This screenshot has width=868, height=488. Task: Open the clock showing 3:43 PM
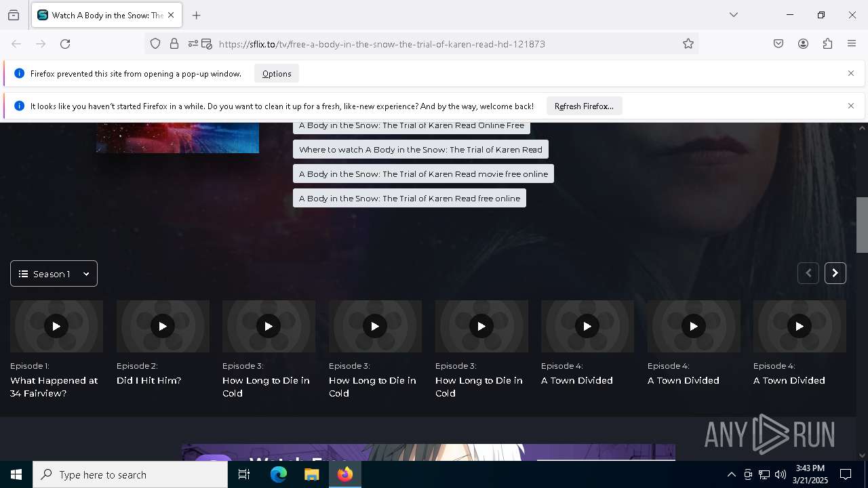tap(810, 474)
